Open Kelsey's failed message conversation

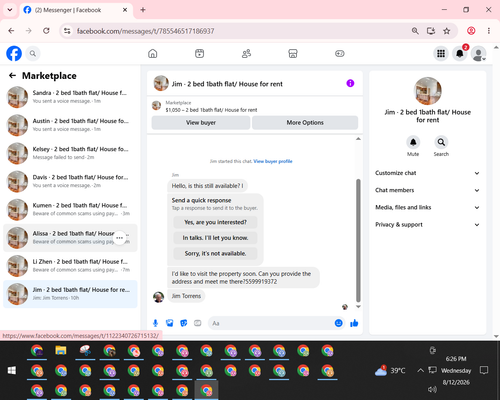(70, 153)
